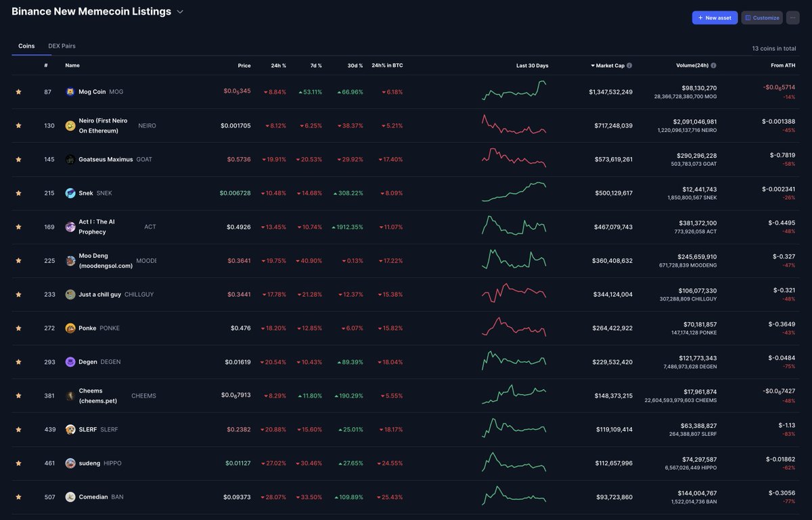Click the Market Cap info icon
The height and width of the screenshot is (520, 812).
pos(629,66)
